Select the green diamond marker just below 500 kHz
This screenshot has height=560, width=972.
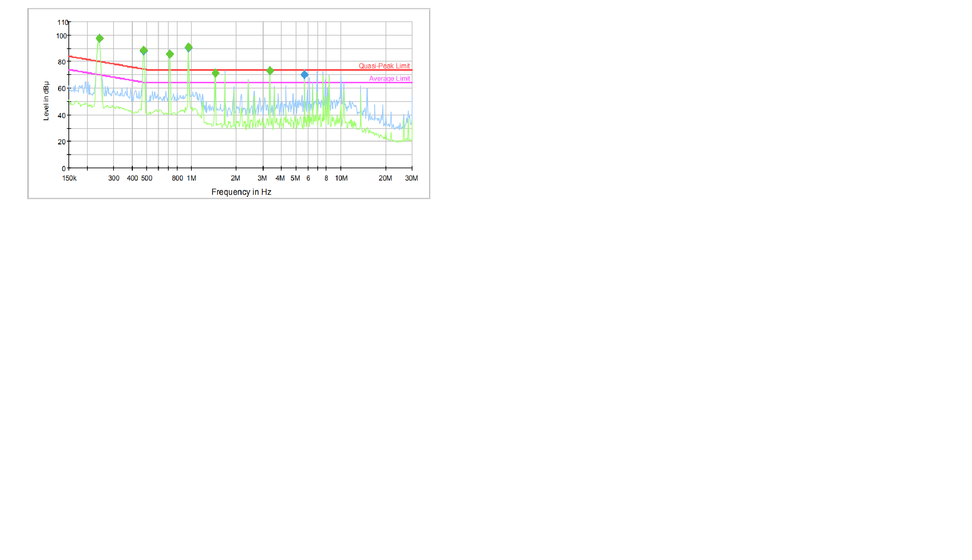tap(143, 50)
